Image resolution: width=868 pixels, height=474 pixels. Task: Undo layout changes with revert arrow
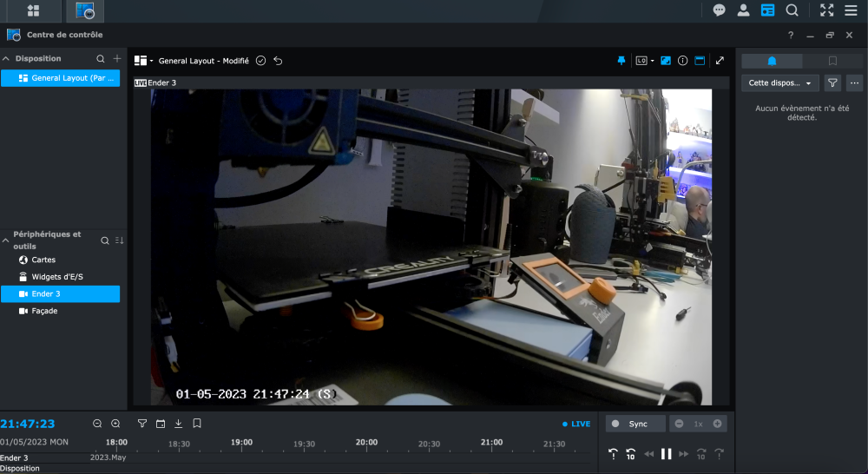tap(278, 61)
